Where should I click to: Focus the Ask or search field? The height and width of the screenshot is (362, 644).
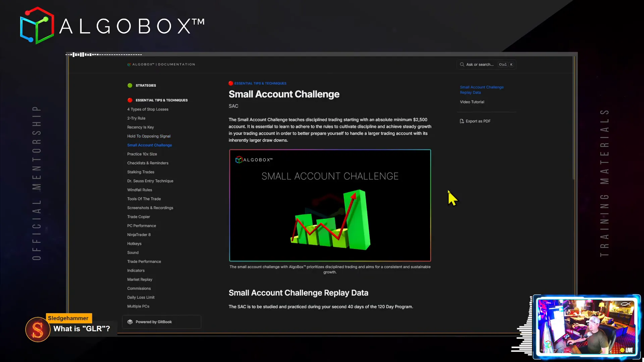point(486,64)
